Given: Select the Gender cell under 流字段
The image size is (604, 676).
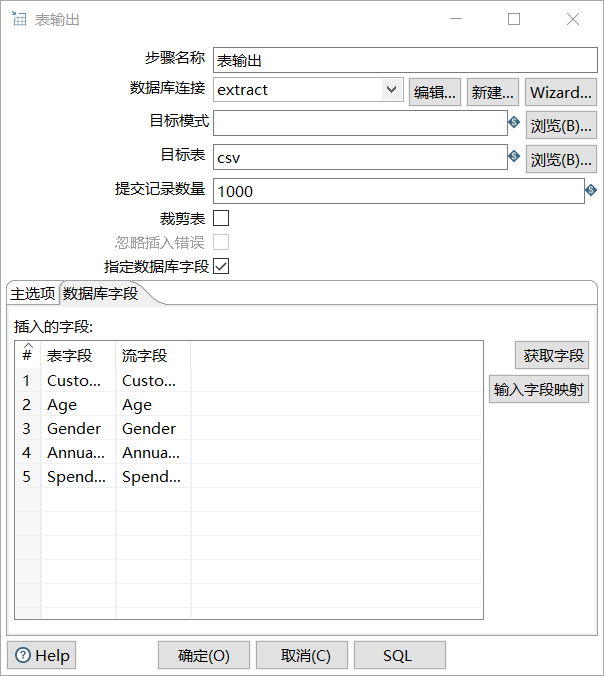Looking at the screenshot, I should 153,429.
